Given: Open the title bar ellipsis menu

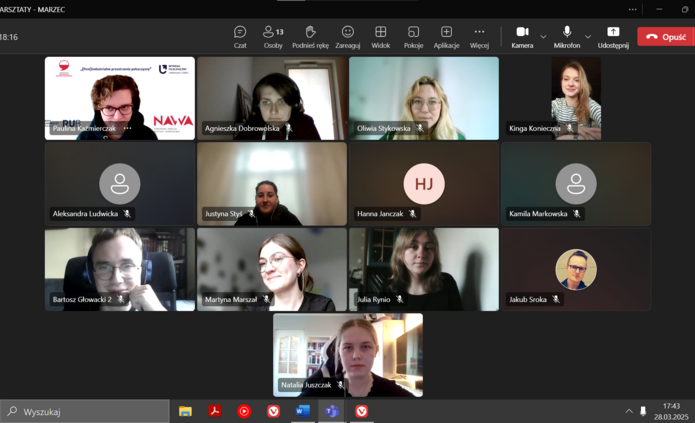Looking at the screenshot, I should click(632, 9).
